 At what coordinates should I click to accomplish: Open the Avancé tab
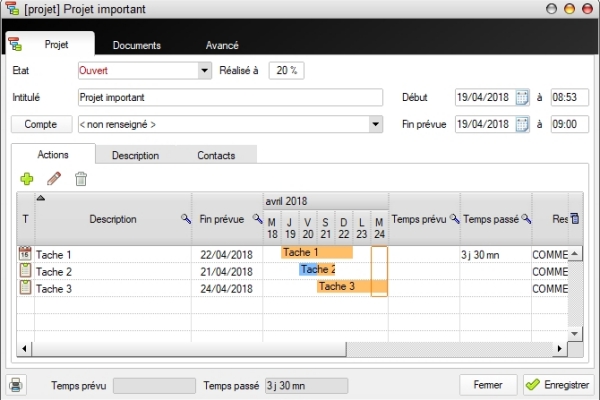coord(221,45)
